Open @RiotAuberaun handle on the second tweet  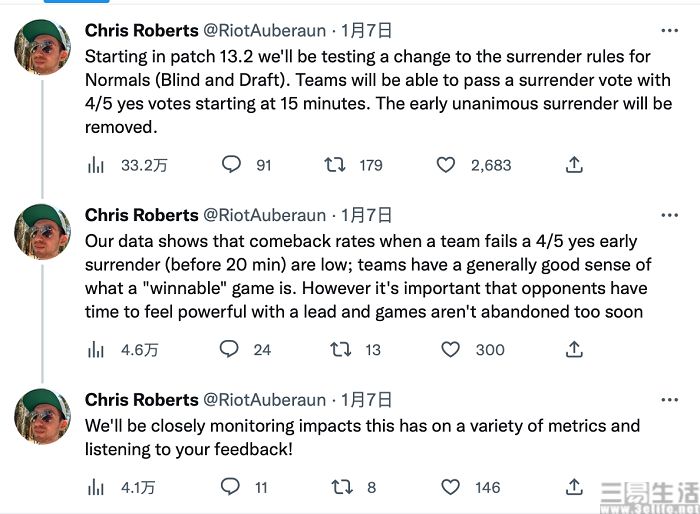[x=265, y=215]
